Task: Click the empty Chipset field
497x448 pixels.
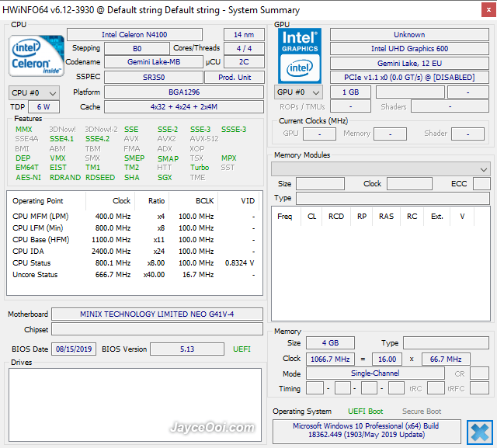Action: (157, 329)
